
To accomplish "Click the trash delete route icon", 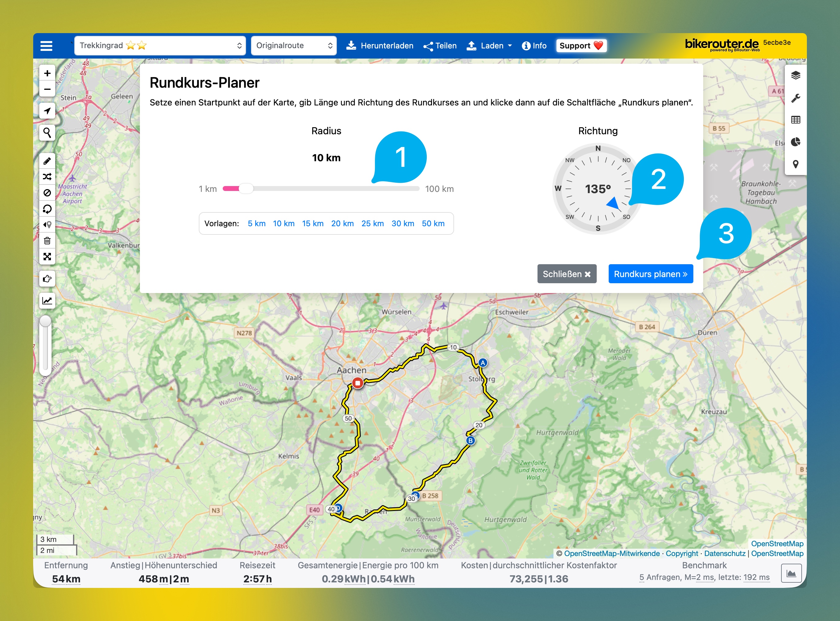I will pyautogui.click(x=47, y=241).
